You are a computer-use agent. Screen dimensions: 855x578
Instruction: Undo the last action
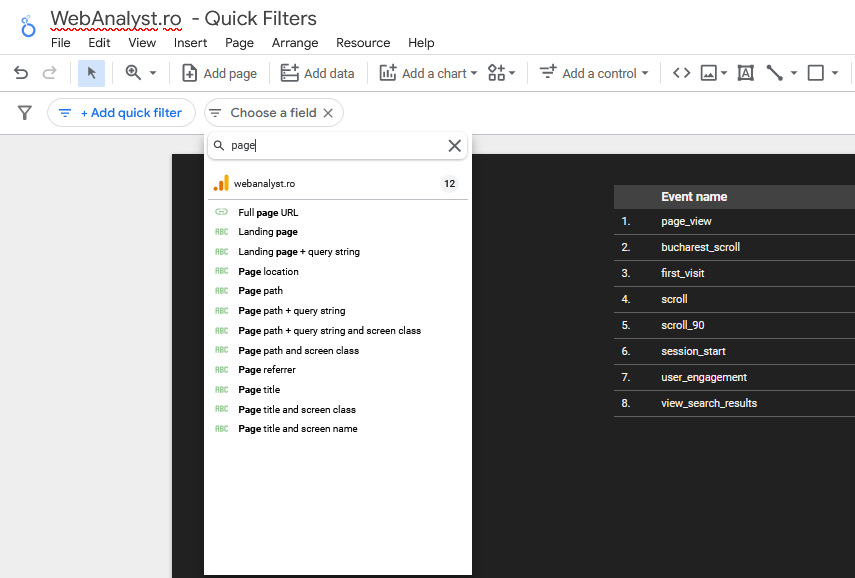(21, 73)
